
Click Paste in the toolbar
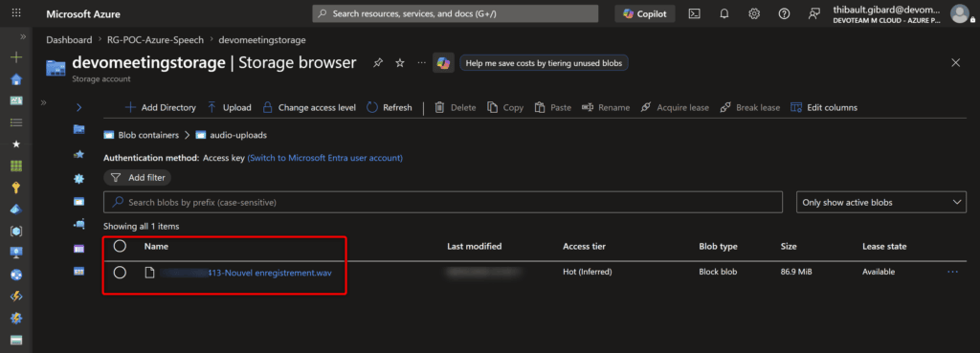coord(553,107)
